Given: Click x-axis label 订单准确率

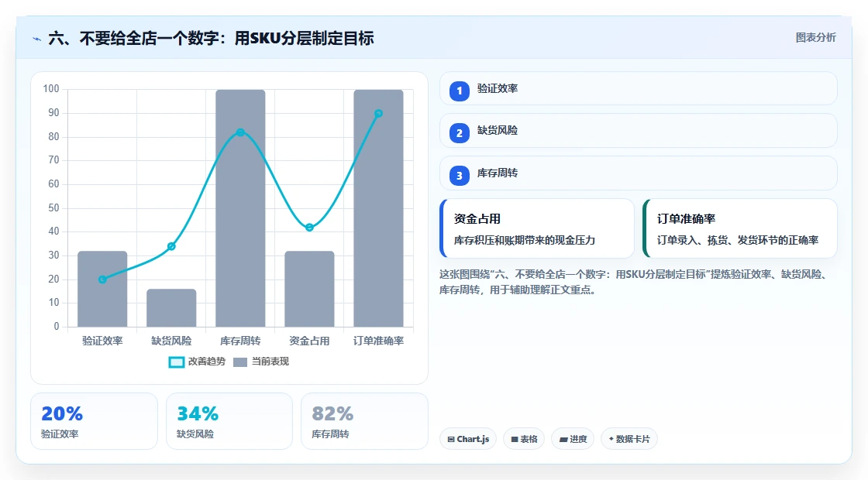Looking at the screenshot, I should (x=379, y=341).
